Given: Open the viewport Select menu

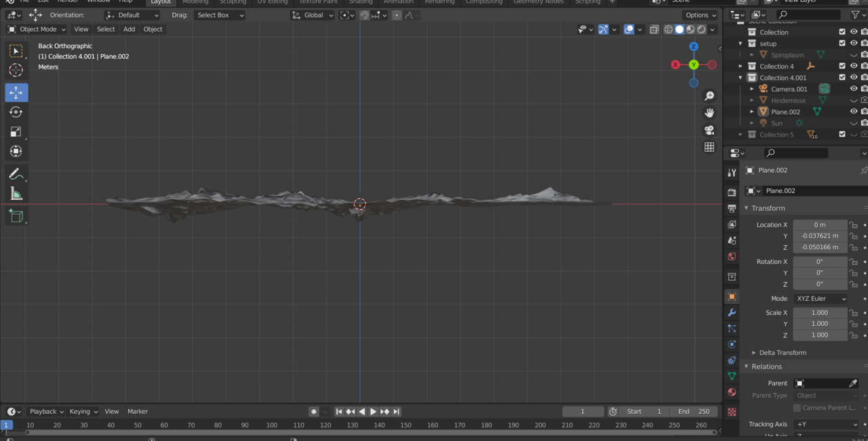Looking at the screenshot, I should coord(106,29).
